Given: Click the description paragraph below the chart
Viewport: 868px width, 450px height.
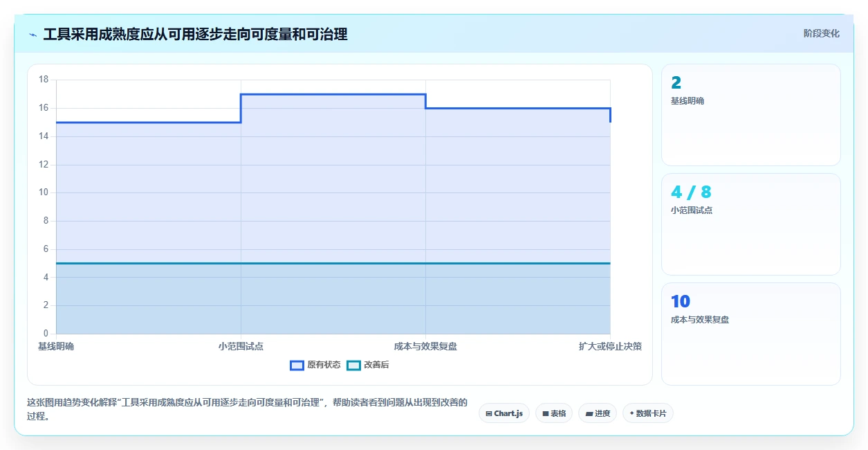Looking at the screenshot, I should coord(247,409).
